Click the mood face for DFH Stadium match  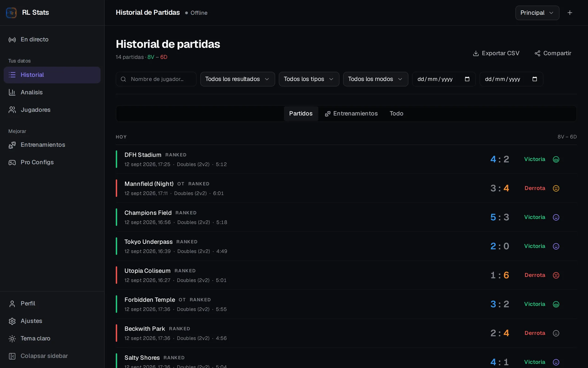(x=556, y=159)
